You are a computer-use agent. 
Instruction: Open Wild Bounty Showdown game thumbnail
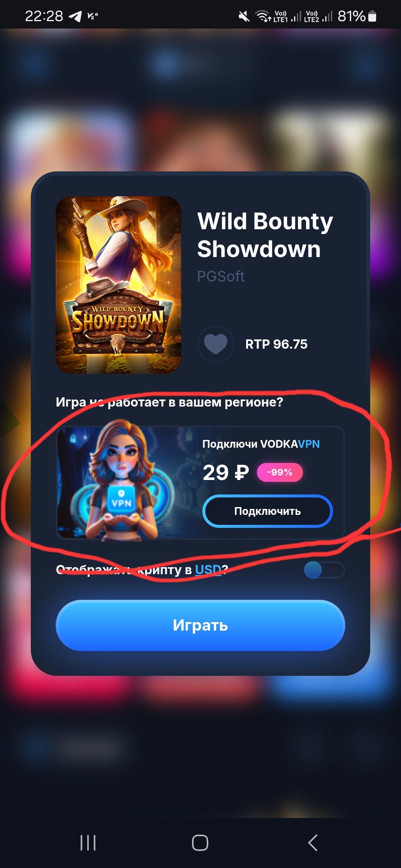pos(118,285)
